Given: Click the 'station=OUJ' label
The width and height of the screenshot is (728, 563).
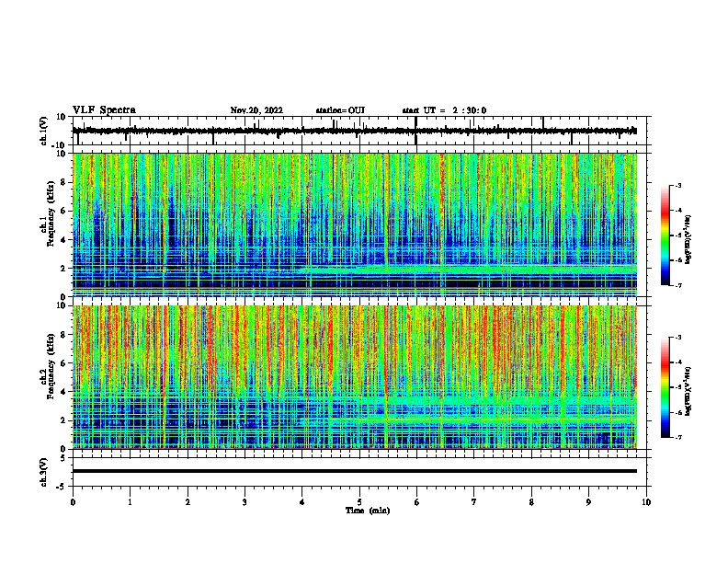Looking at the screenshot, I should point(340,110).
